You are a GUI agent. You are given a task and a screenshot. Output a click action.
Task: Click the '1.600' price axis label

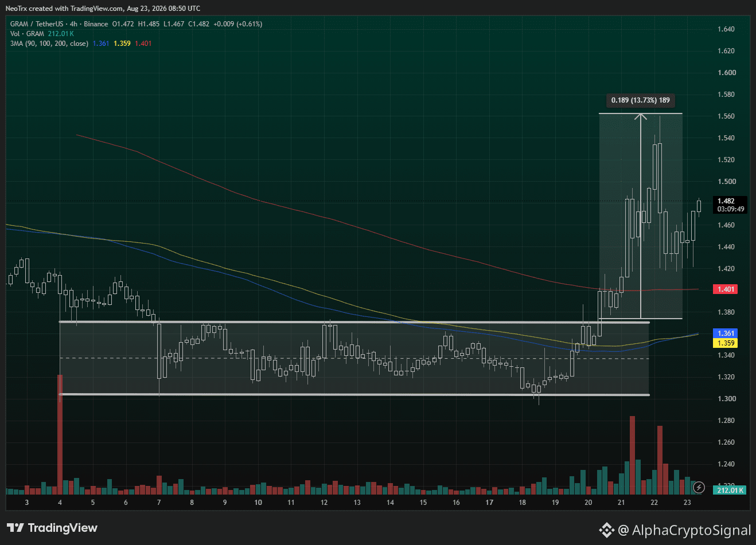(x=726, y=73)
